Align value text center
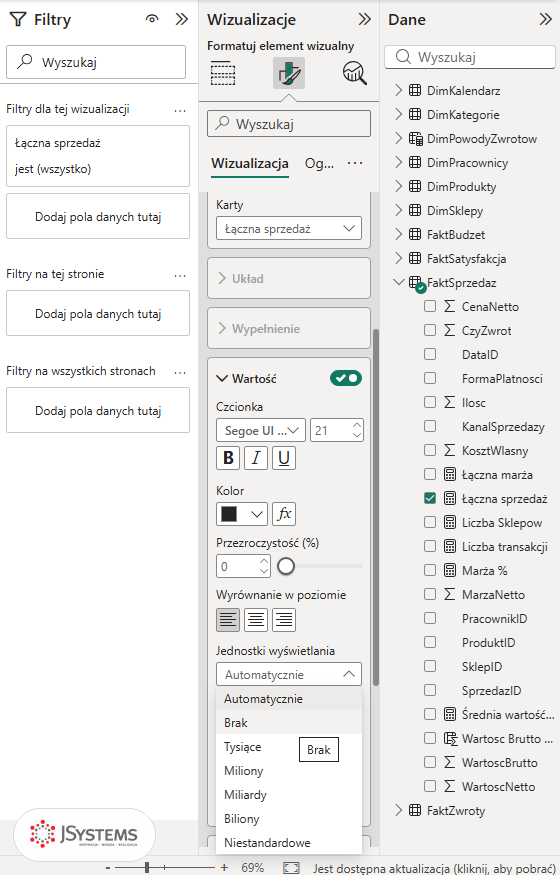Screen dimensions: 560x875 pos(256,620)
